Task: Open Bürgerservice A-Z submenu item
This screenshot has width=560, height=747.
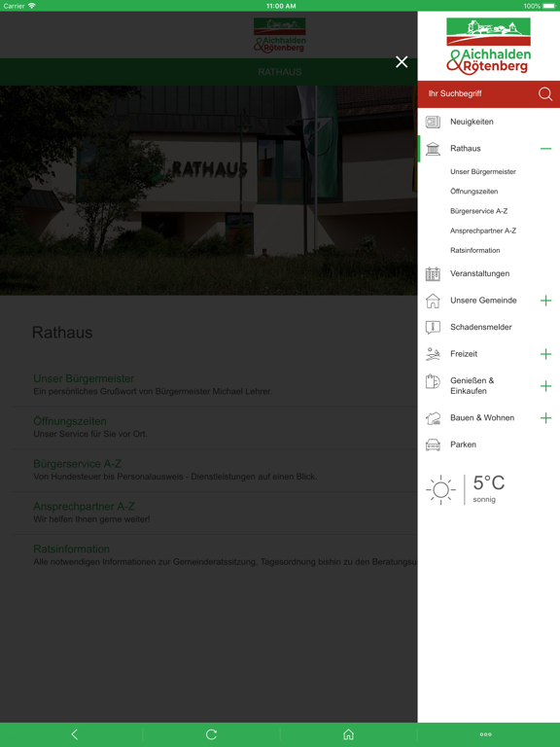Action: click(x=478, y=210)
